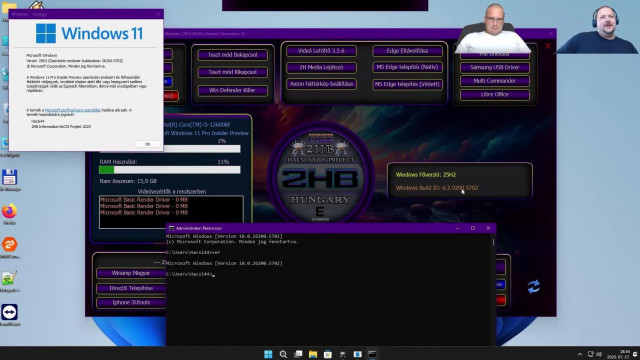Screen dimensions: 640x360
Task: Install Winamp Magyar
Action: (x=131, y=273)
